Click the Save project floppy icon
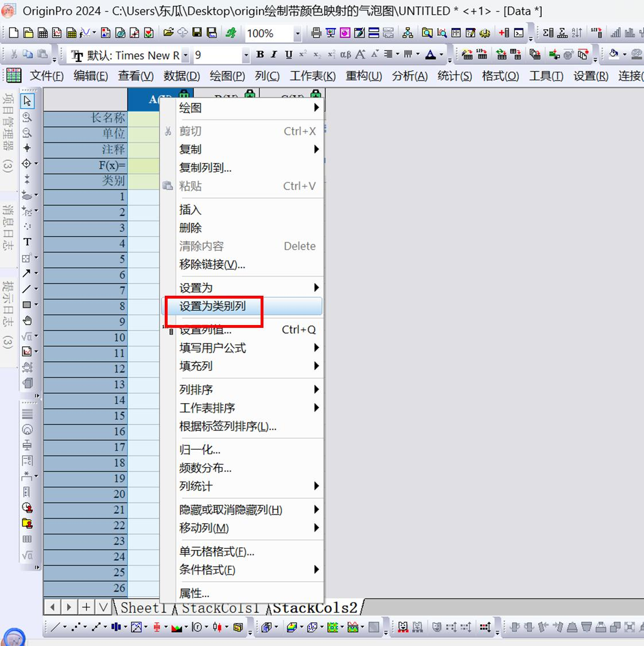The height and width of the screenshot is (646, 644). click(x=197, y=33)
